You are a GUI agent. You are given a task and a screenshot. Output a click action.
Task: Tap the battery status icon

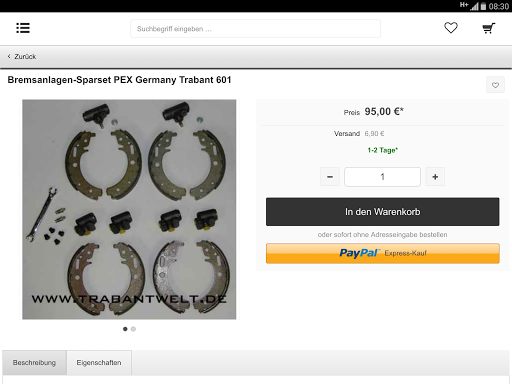(x=483, y=6)
